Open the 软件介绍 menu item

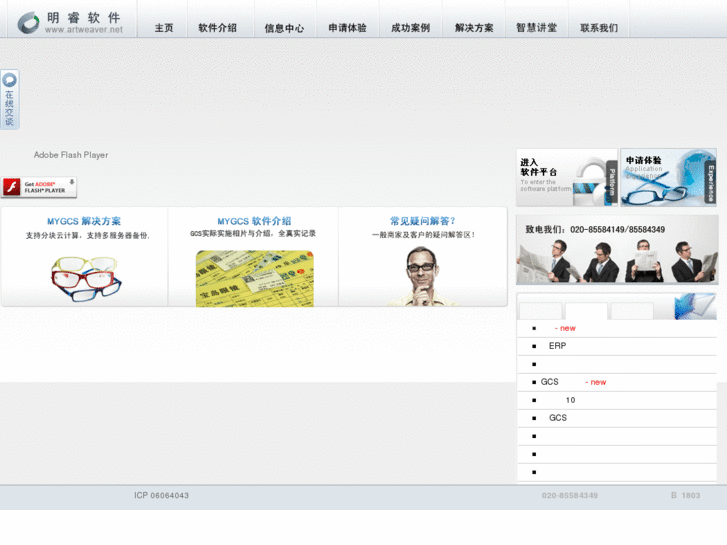tap(217, 28)
